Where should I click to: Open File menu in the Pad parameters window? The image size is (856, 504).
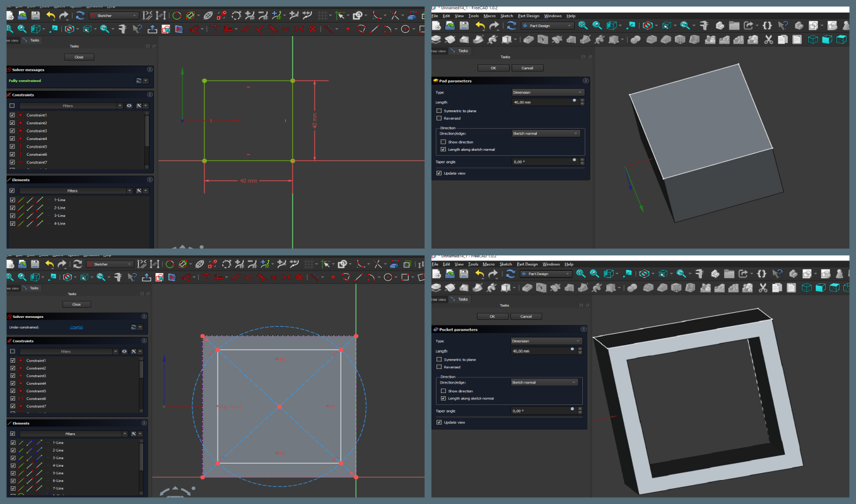[435, 16]
